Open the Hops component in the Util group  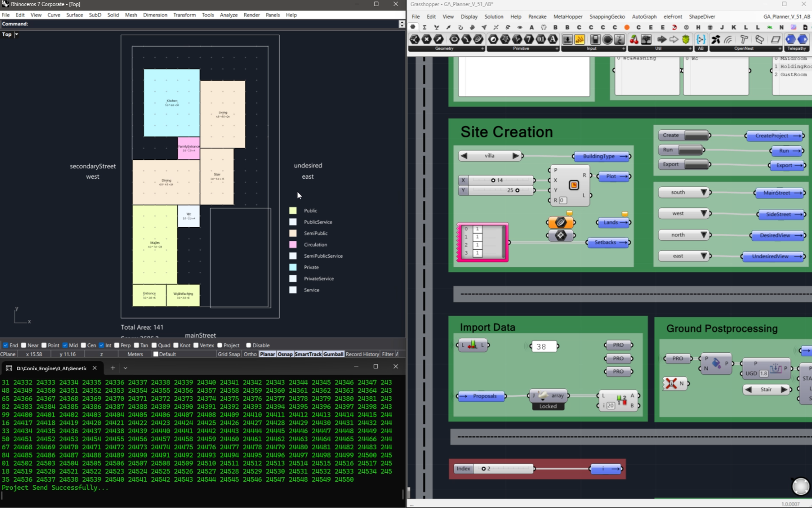pyautogui.click(x=686, y=40)
